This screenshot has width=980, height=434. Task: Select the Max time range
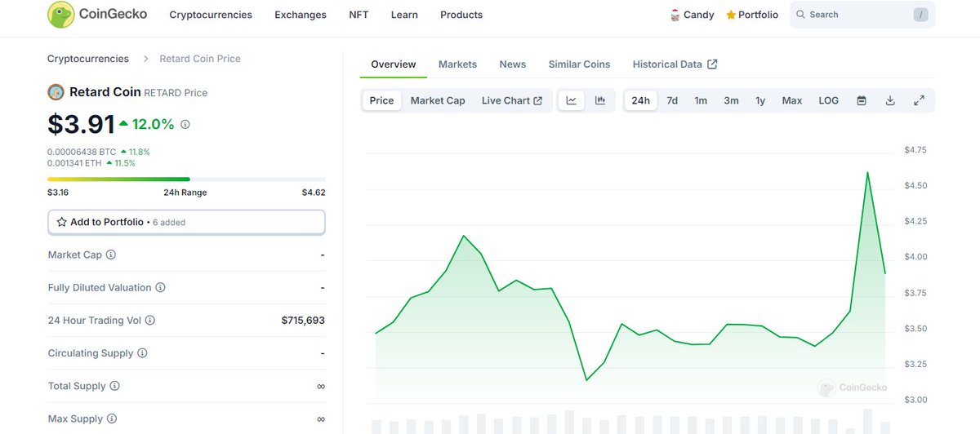[792, 100]
